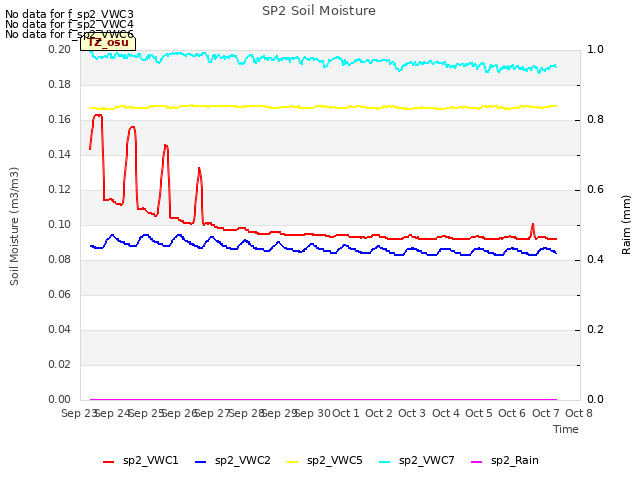The image size is (640, 480).
Task: Click the Oct 2 date tick label
Action: (379, 413)
